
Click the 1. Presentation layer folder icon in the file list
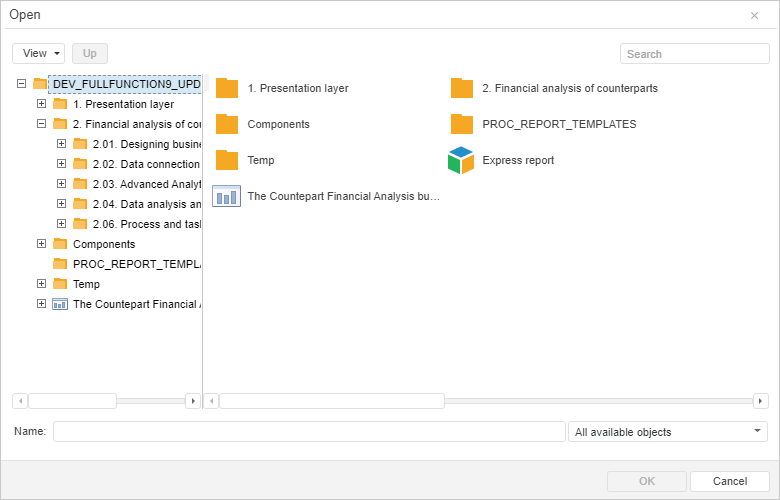tap(227, 88)
